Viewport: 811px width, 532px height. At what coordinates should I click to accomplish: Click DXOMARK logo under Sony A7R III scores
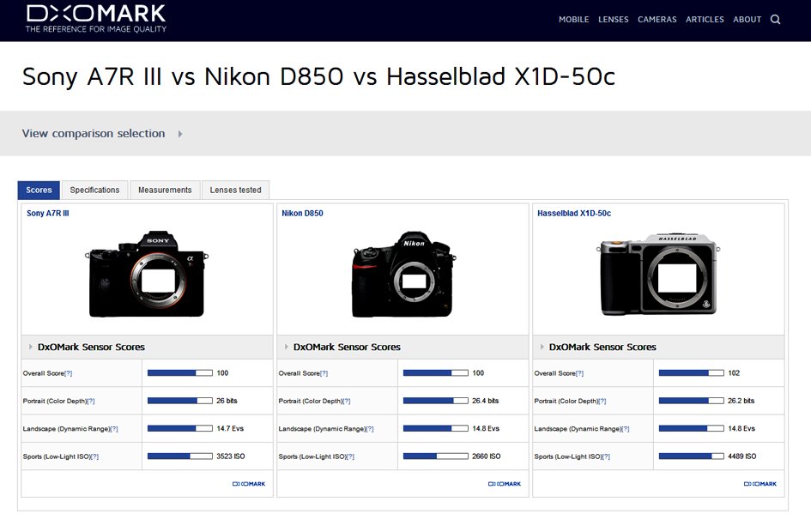tap(249, 484)
